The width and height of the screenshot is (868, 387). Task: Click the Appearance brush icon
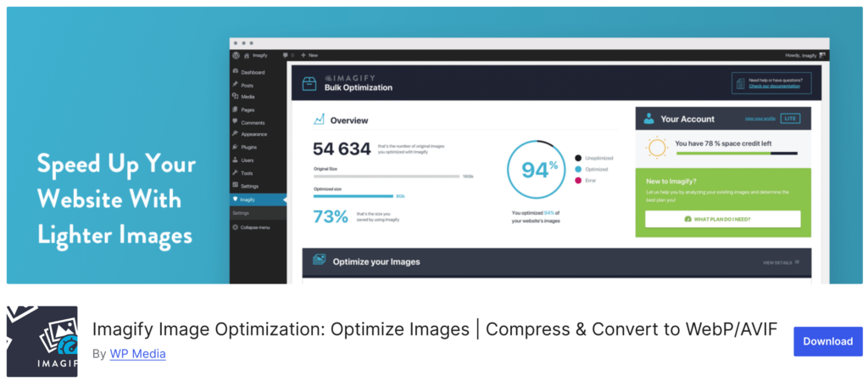(x=236, y=133)
